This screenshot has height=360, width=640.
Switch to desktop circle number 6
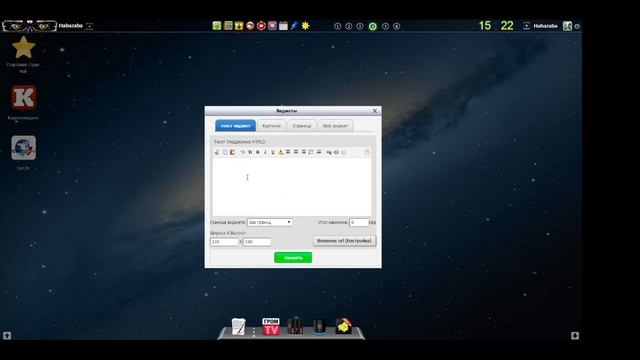(396, 26)
